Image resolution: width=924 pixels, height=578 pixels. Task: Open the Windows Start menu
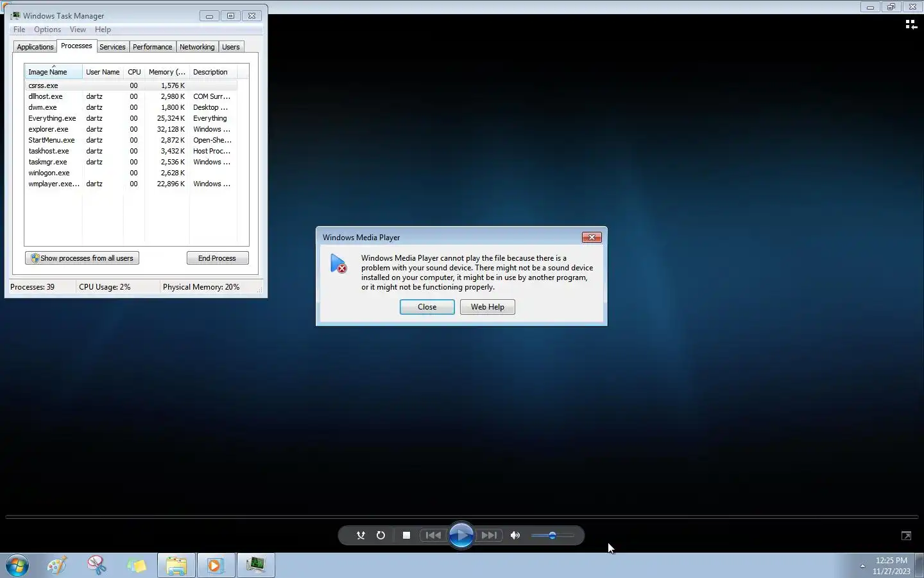[x=17, y=565]
